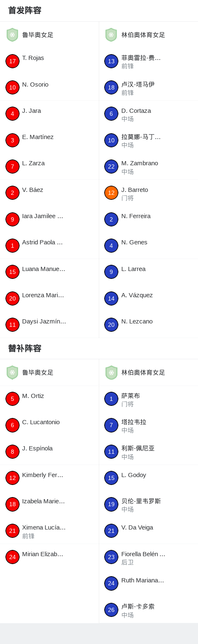
Task: Click the 首发阵容 section header
Action: (25, 10)
